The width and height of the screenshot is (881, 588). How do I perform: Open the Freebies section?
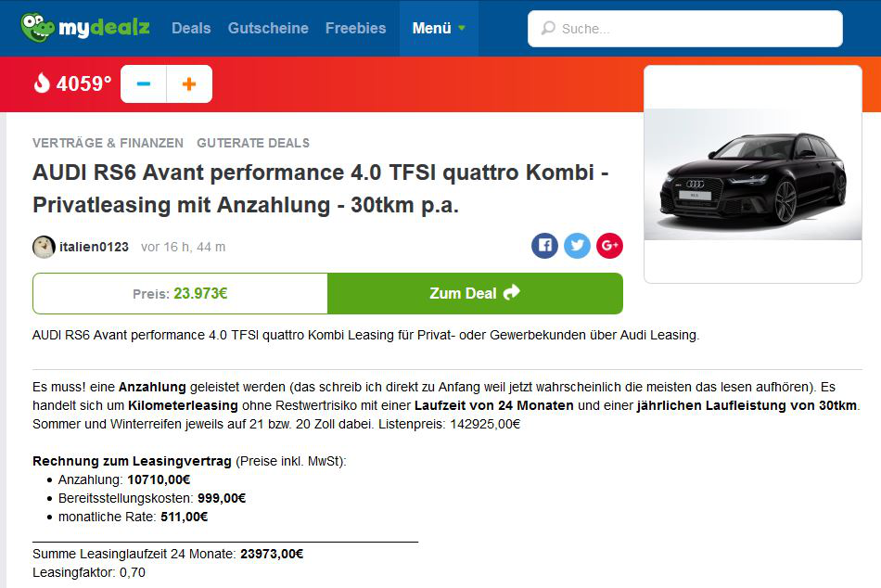[x=355, y=28]
